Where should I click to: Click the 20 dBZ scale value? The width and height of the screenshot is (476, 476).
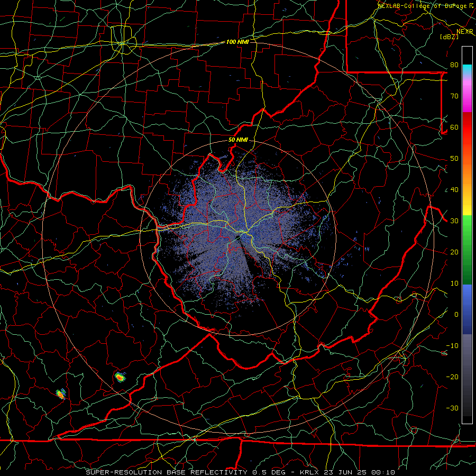click(454, 252)
